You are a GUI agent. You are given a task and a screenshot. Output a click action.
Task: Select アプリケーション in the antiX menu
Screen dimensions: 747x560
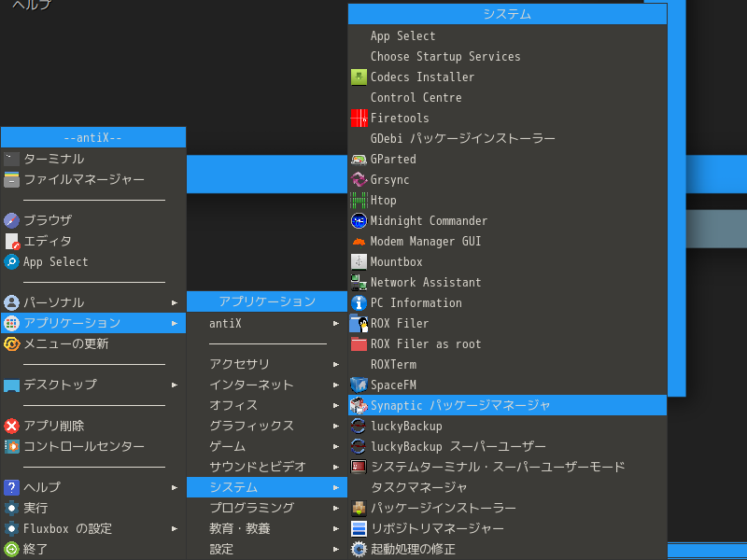[93, 323]
